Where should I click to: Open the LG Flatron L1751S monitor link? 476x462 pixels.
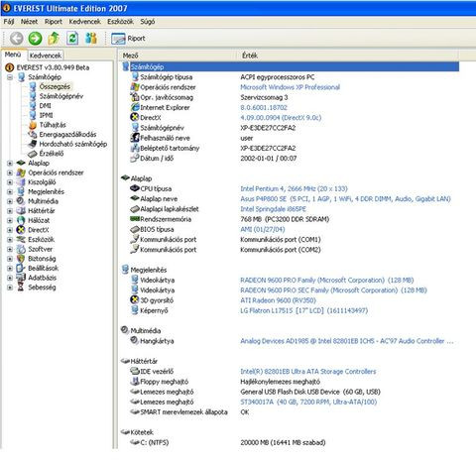[x=303, y=310]
